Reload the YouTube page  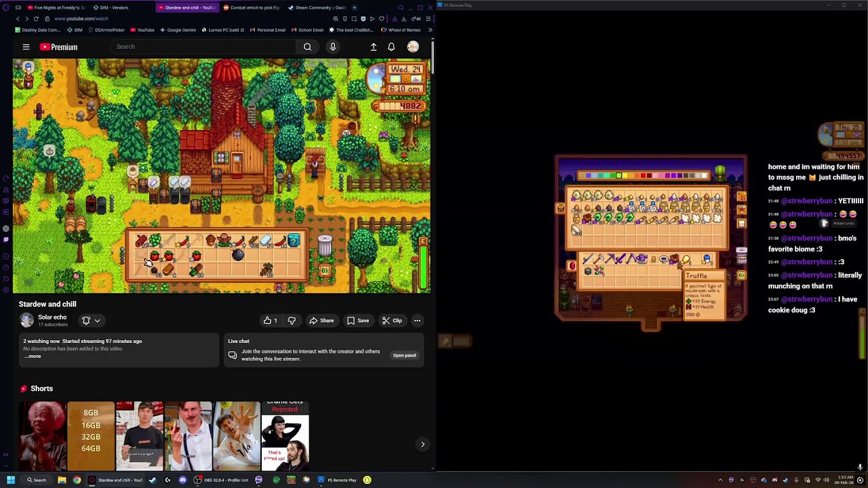(x=36, y=18)
